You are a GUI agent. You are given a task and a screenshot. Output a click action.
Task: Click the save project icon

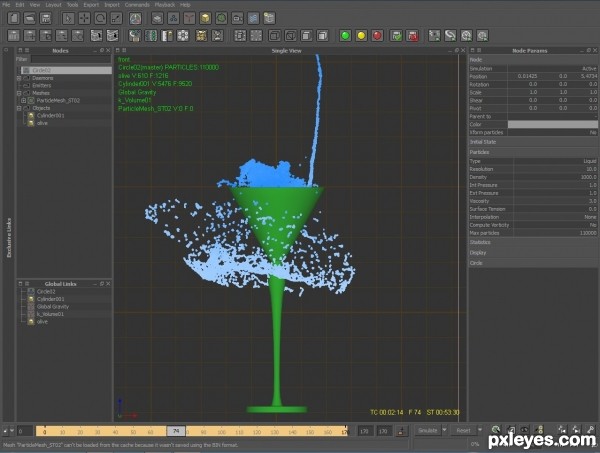(46, 18)
